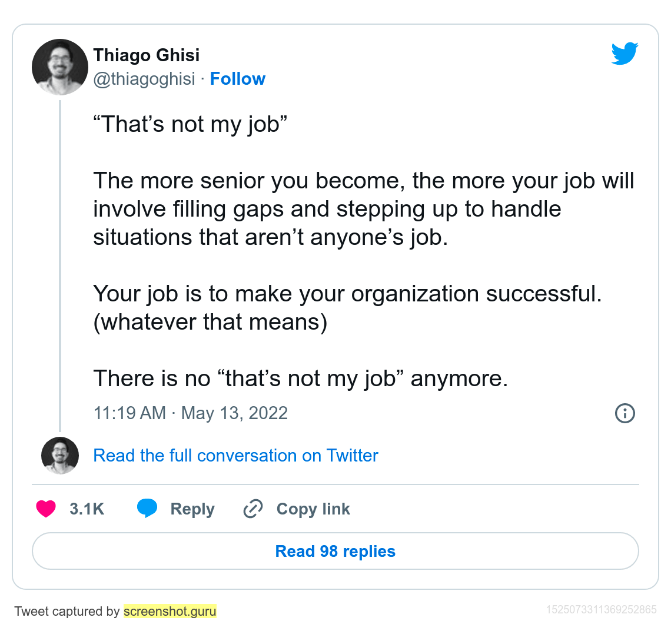Follow the @thiagoghisi account
The height and width of the screenshot is (644, 671).
pyautogui.click(x=238, y=79)
